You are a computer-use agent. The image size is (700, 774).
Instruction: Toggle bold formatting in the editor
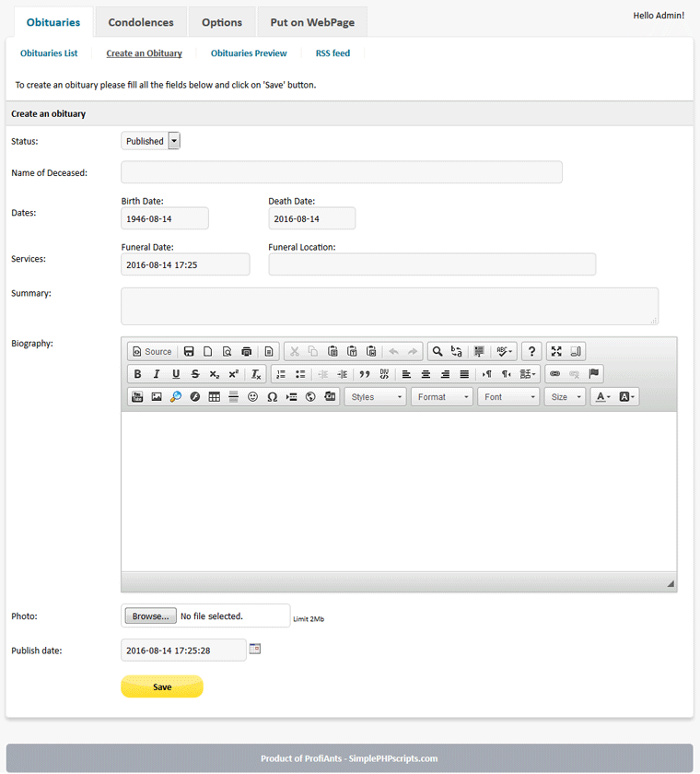137,373
